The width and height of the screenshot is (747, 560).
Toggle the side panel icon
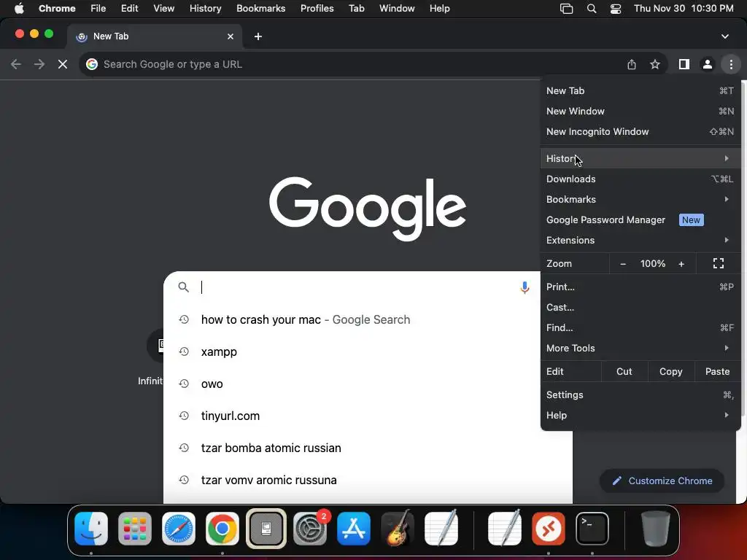click(684, 64)
